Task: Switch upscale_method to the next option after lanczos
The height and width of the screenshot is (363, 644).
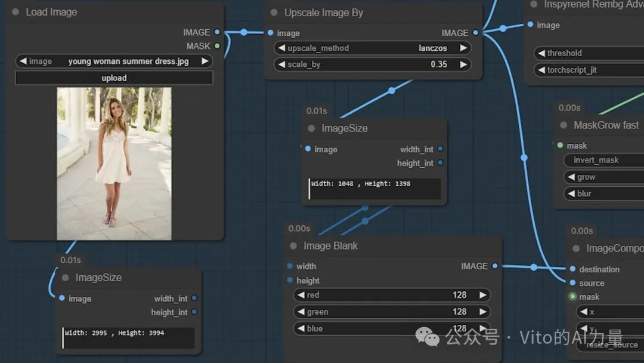Action: (463, 48)
